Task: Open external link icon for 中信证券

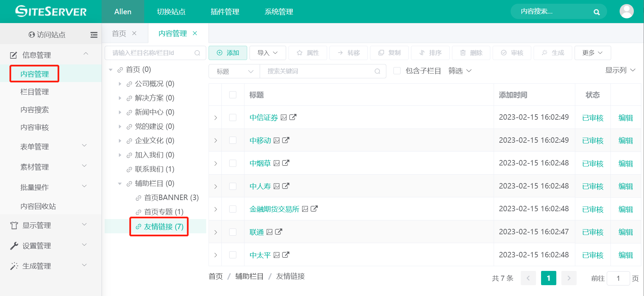Action: 293,117
